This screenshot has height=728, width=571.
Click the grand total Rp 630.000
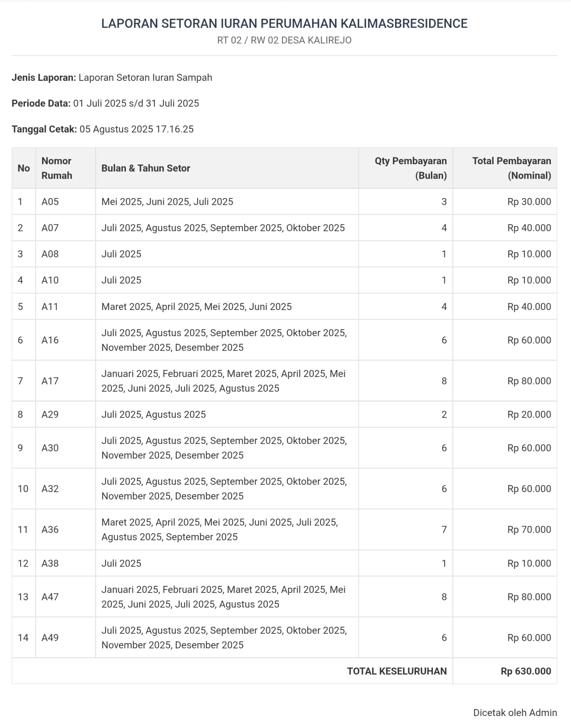(526, 671)
